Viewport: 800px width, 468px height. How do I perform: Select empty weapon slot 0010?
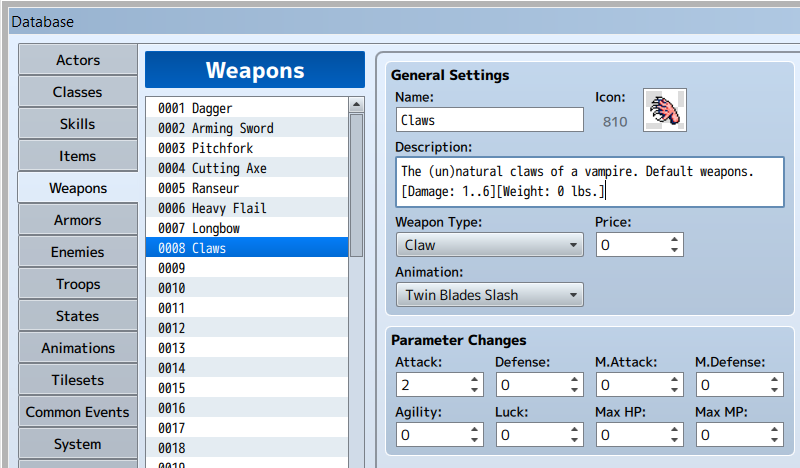click(247, 288)
